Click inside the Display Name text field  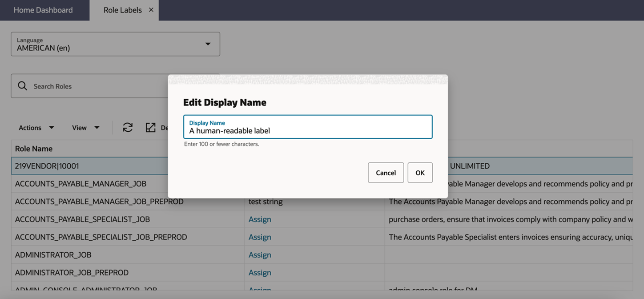click(307, 130)
